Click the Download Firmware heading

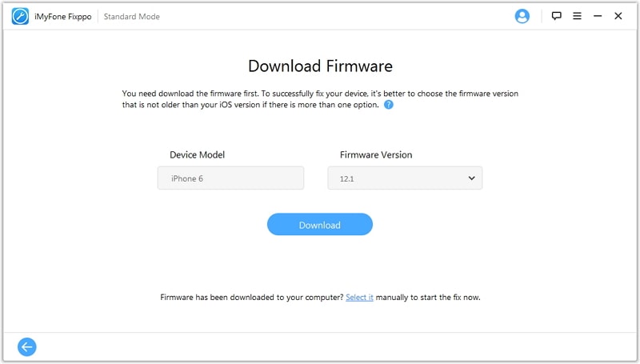coord(320,66)
